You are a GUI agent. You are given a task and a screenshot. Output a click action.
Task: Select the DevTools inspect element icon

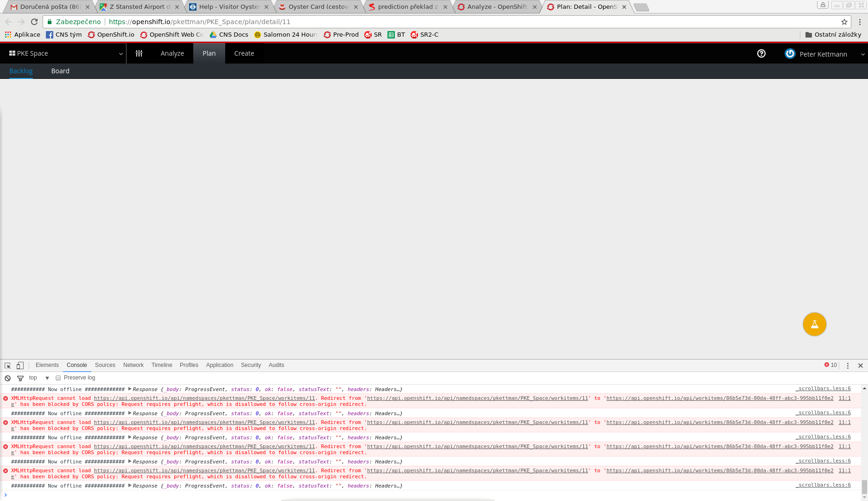click(x=8, y=366)
